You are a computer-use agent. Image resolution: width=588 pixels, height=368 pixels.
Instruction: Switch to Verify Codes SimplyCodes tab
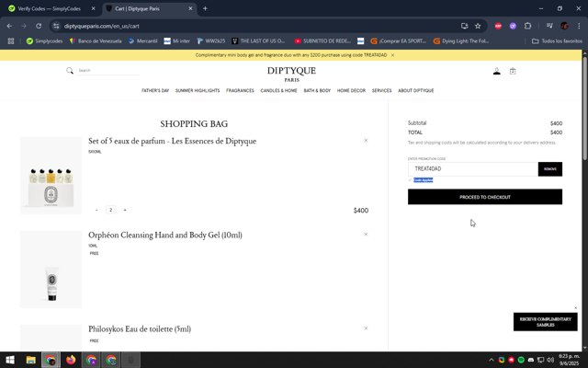tap(49, 8)
